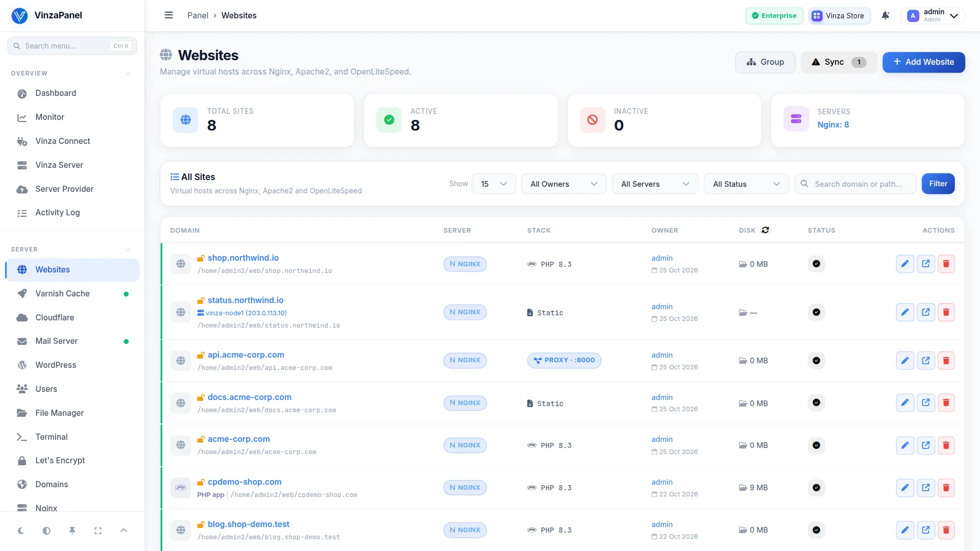
Task: Click the VinzaPanel logo
Action: tap(46, 15)
